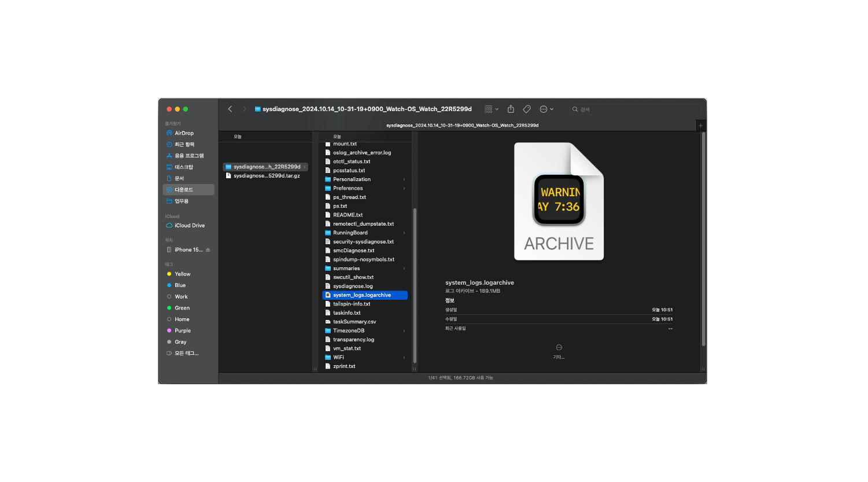Select the sysdiagnose tab title in tab bar
The image size is (868, 482).
463,125
